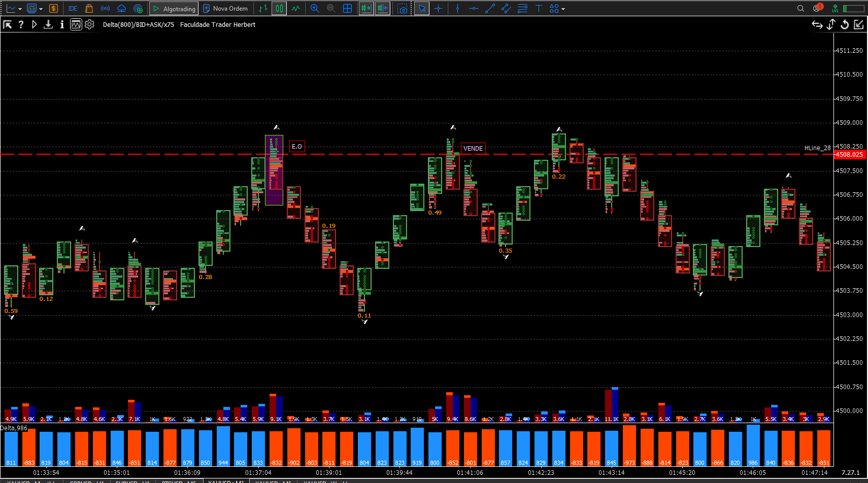Select the text label tool
868x483 pixels.
pyautogui.click(x=539, y=9)
